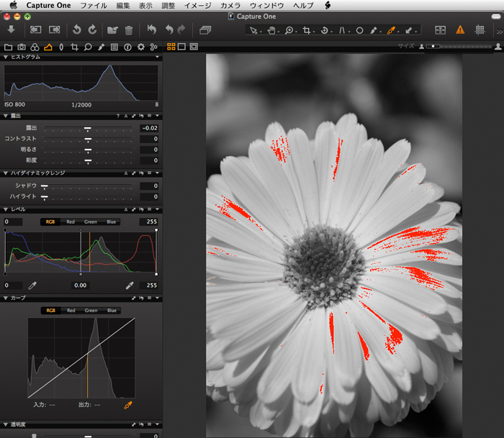Toggle the proof margin viewer icon
Viewport: 504px width, 438px height.
coord(194,47)
